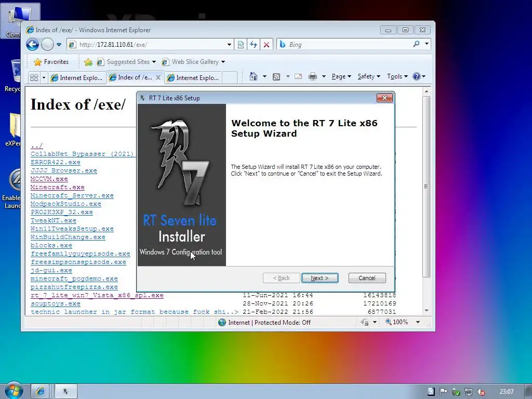Click Next in RT 7 Lite setup
This screenshot has height=399, width=532.
[x=320, y=278]
